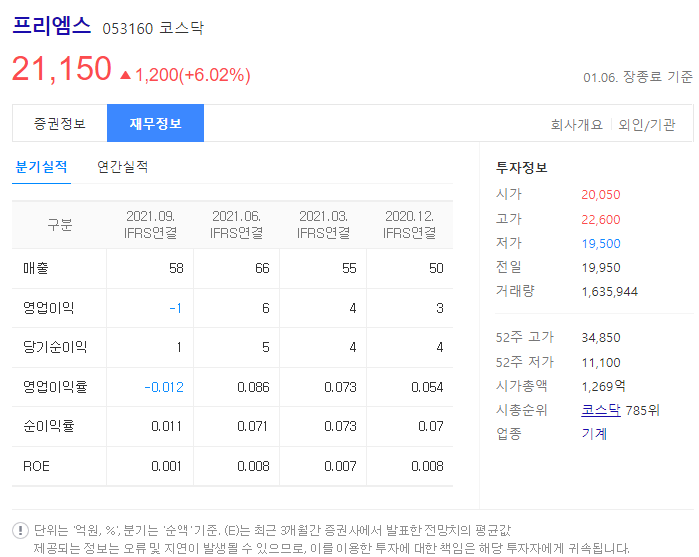Click the 저가 value 19,500
The width and height of the screenshot is (699, 557).
pos(600,244)
